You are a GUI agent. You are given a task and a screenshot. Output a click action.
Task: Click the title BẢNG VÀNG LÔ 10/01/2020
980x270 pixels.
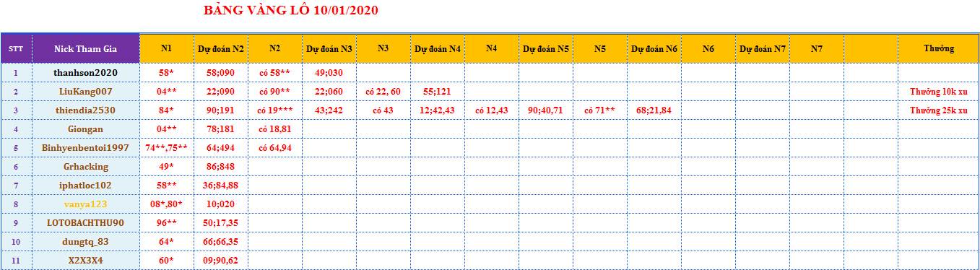(x=290, y=11)
